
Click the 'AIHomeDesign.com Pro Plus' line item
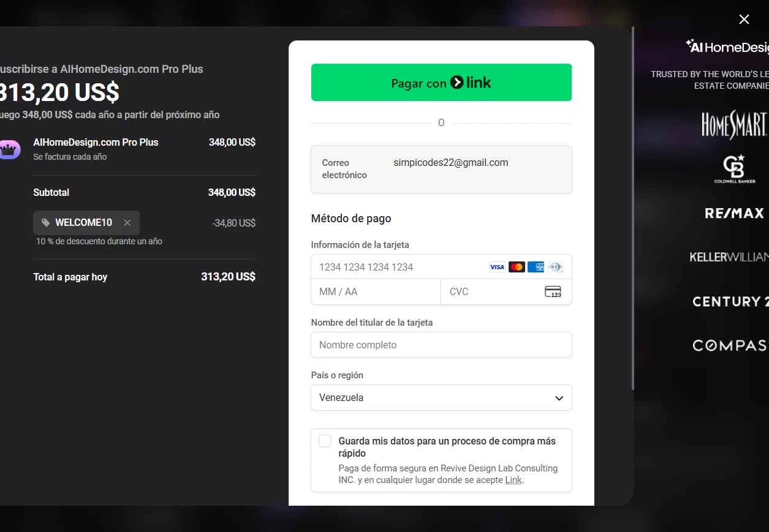point(96,142)
